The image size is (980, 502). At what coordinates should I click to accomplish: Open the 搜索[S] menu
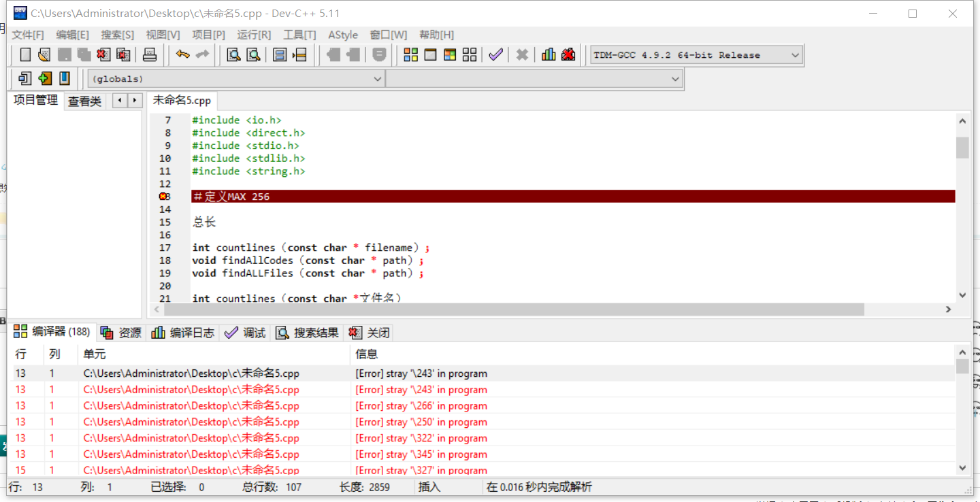[x=118, y=35]
